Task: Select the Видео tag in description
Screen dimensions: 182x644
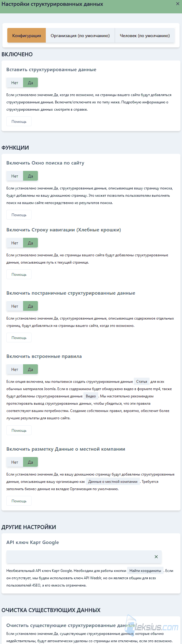Action: 91,396
